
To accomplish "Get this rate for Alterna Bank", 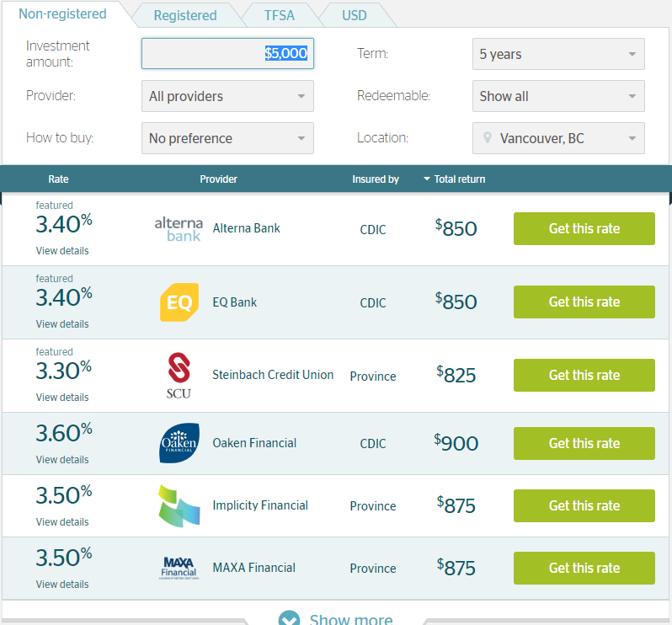I will (x=584, y=228).
